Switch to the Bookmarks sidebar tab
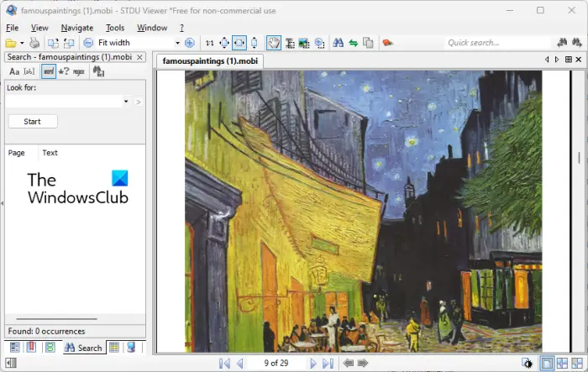The width and height of the screenshot is (588, 372). tap(32, 348)
